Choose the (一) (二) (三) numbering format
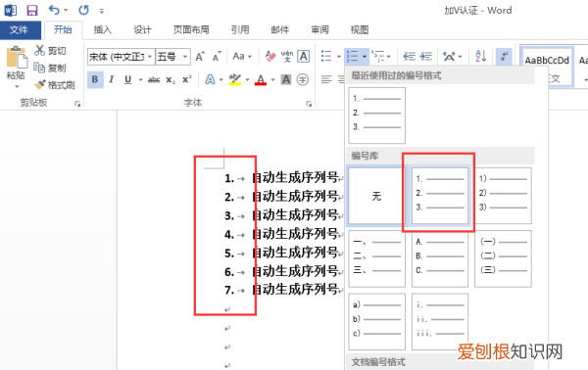Image resolution: width=588 pixels, height=370 pixels. click(503, 258)
